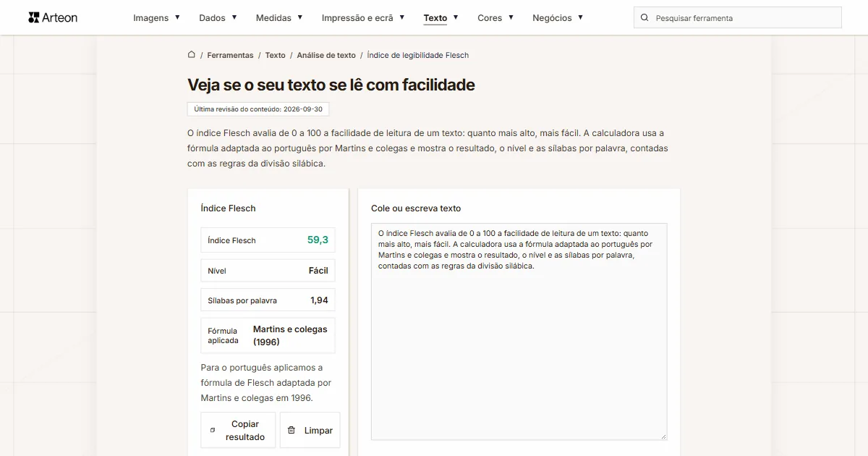
Task: Click the copy icon in Copiar resultado
Action: click(213, 430)
